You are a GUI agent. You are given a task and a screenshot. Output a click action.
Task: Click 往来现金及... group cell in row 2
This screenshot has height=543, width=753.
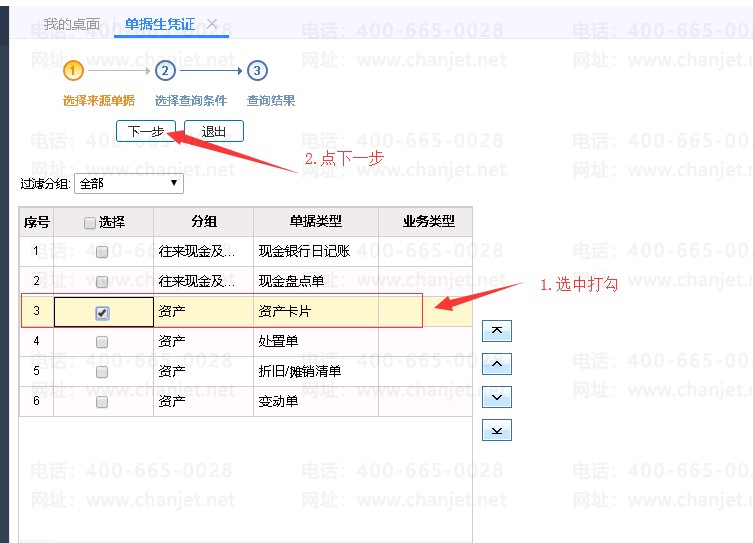pos(204,281)
